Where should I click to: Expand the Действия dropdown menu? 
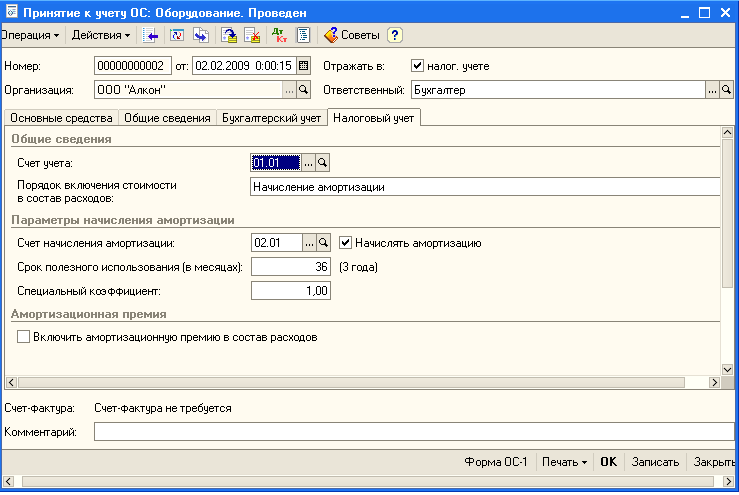101,35
